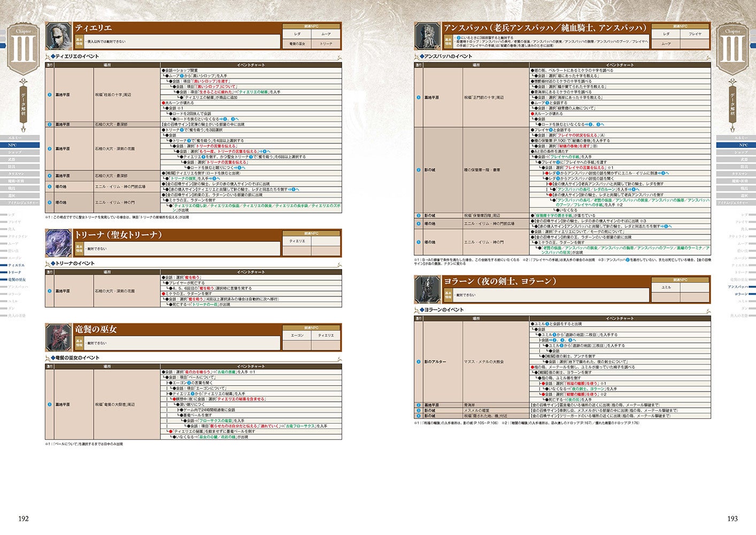Viewport: 756px width, 535px height.
Task: Open the ショップ tab in right sidebar
Action: tap(736, 152)
